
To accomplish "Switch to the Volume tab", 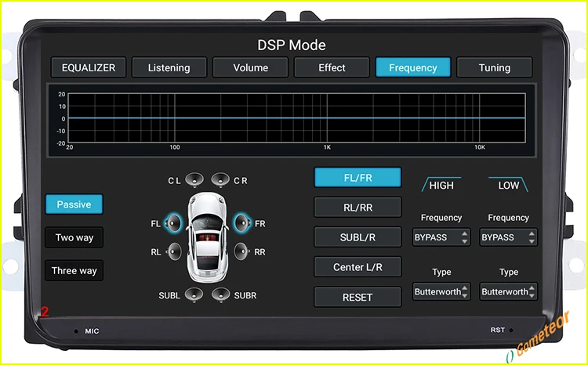I will click(251, 67).
